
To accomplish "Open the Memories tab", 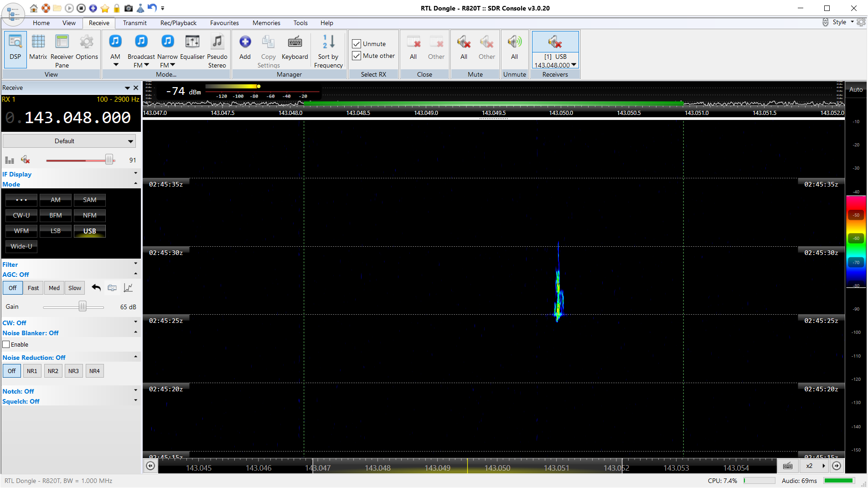I will pos(266,23).
